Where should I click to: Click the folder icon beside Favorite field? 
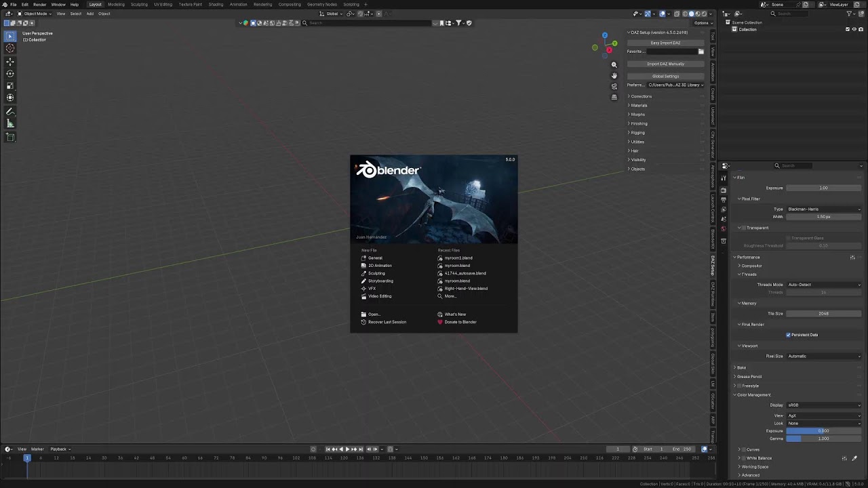tap(701, 52)
